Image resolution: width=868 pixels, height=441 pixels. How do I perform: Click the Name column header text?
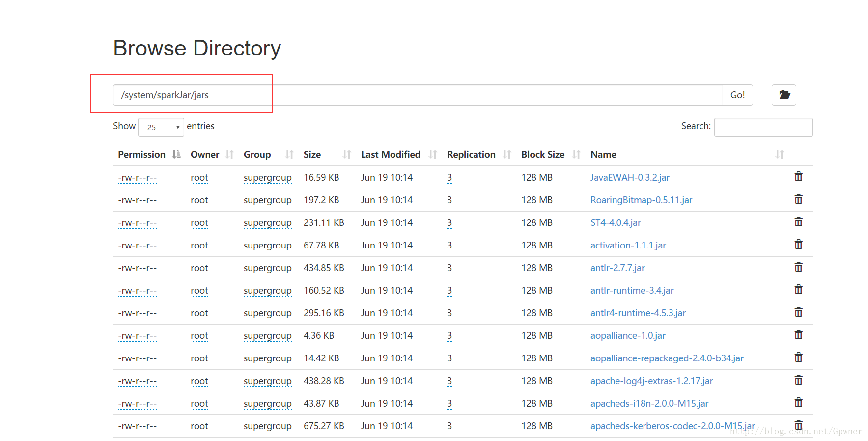pos(603,154)
